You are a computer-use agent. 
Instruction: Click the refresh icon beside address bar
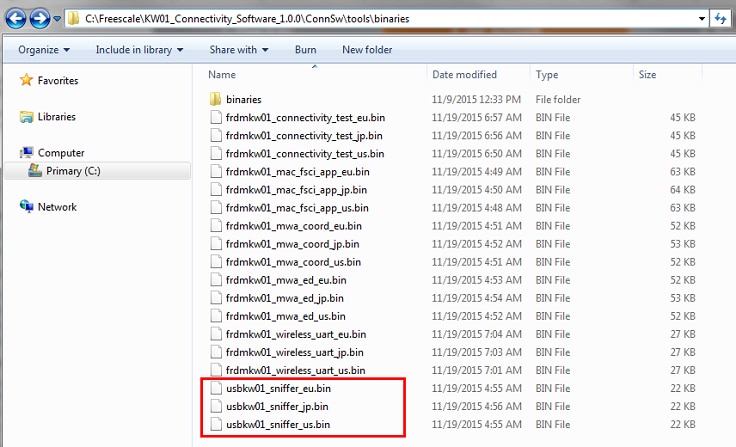(x=721, y=19)
